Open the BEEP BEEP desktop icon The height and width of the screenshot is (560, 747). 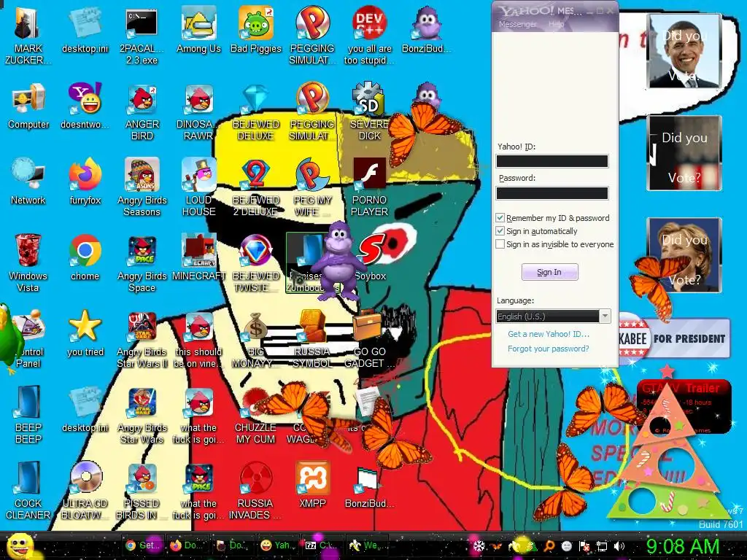pyautogui.click(x=28, y=414)
